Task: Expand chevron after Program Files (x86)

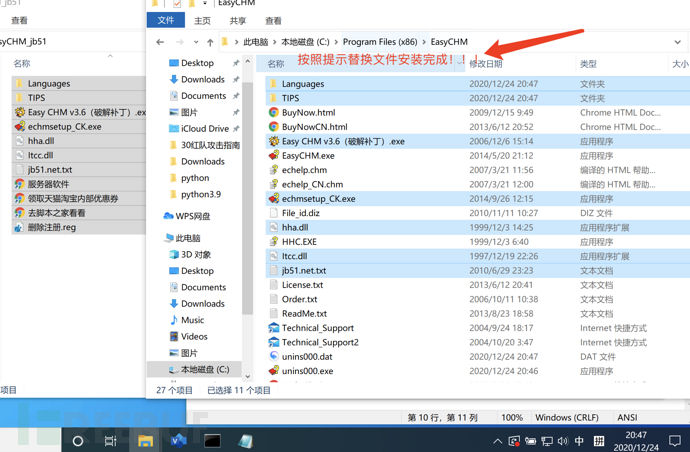Action: [x=424, y=42]
